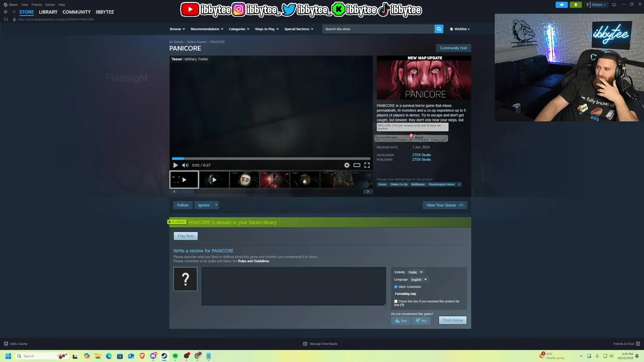644x362 pixels.
Task: Open Steam notifications bell
Action: (x=576, y=5)
